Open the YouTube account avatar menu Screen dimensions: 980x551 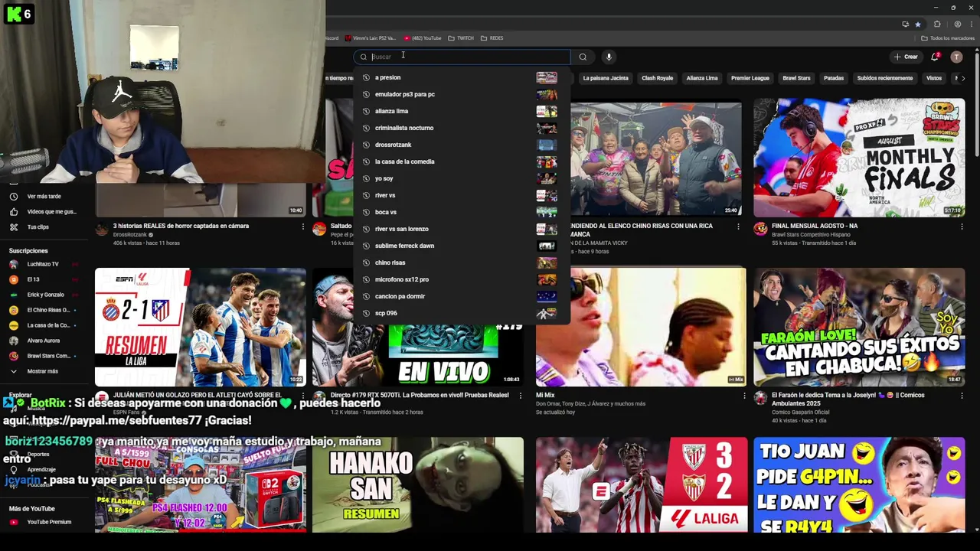tap(956, 57)
